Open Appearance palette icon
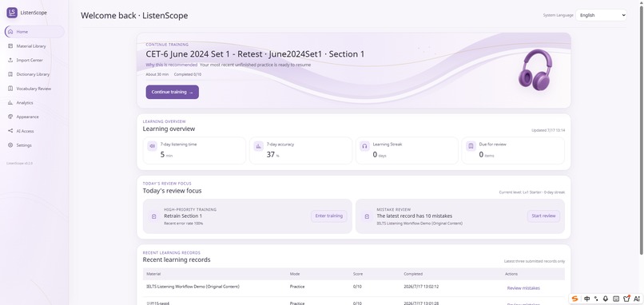Image resolution: width=644 pixels, height=305 pixels. 10,117
